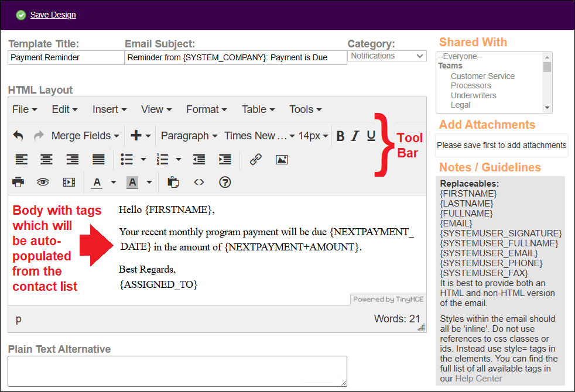Click the green checkmark save icon
The width and height of the screenshot is (575, 392).
tap(21, 15)
